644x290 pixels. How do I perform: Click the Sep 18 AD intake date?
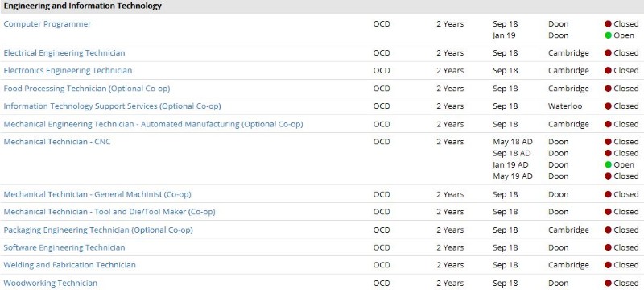tap(512, 153)
